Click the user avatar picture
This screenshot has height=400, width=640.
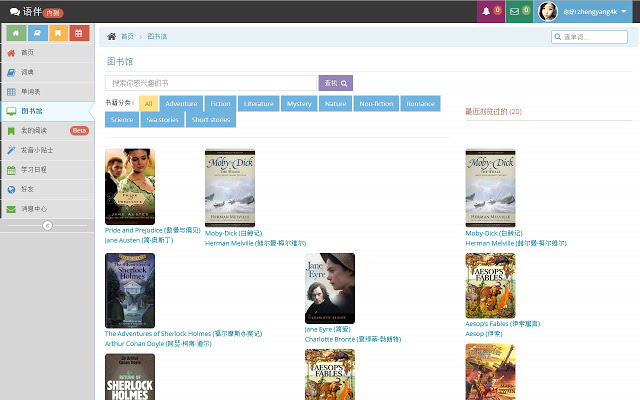pos(548,11)
